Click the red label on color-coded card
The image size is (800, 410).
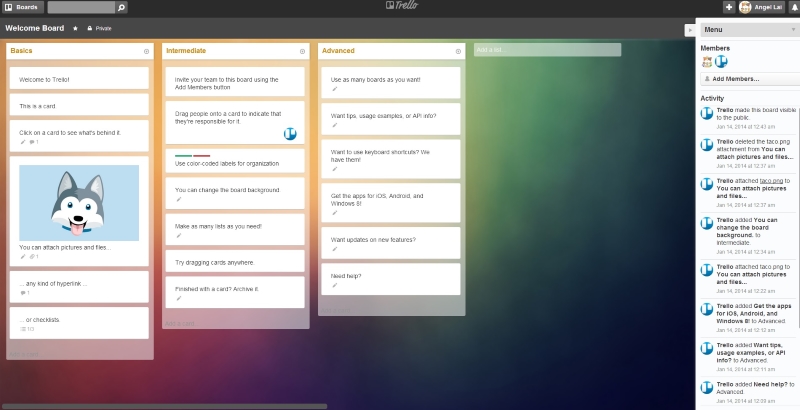tap(202, 156)
